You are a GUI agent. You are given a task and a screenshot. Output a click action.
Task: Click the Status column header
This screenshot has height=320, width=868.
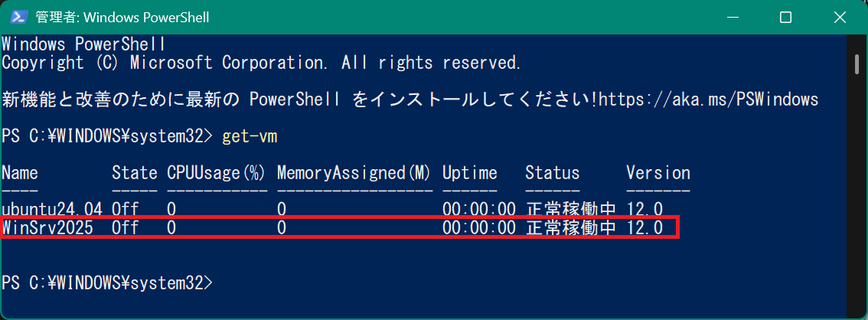(x=552, y=173)
